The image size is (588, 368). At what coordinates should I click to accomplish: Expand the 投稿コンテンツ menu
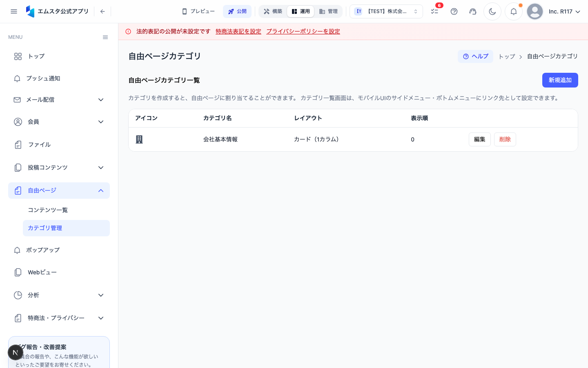coord(59,168)
